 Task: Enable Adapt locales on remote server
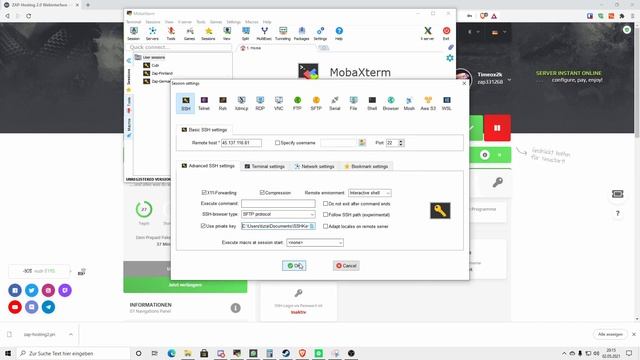(325, 226)
